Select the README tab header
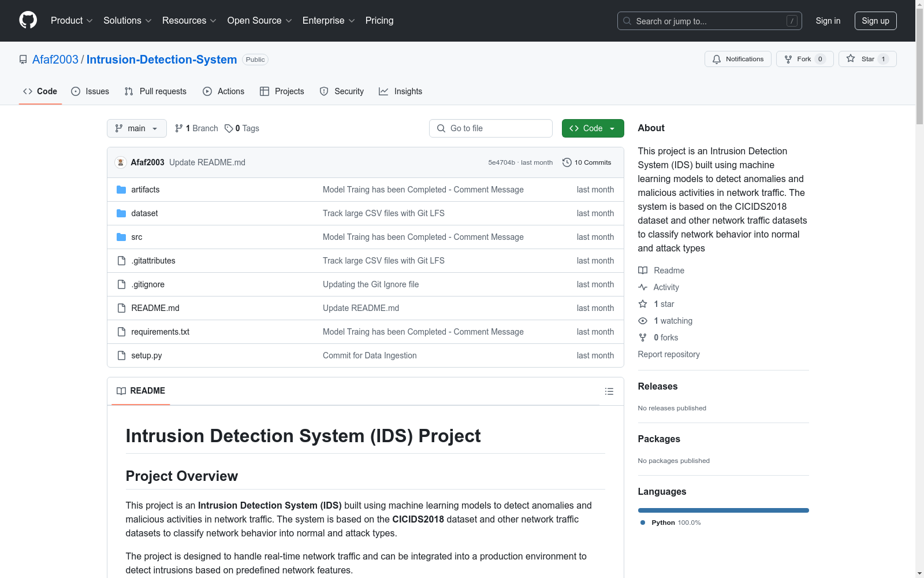 (141, 391)
